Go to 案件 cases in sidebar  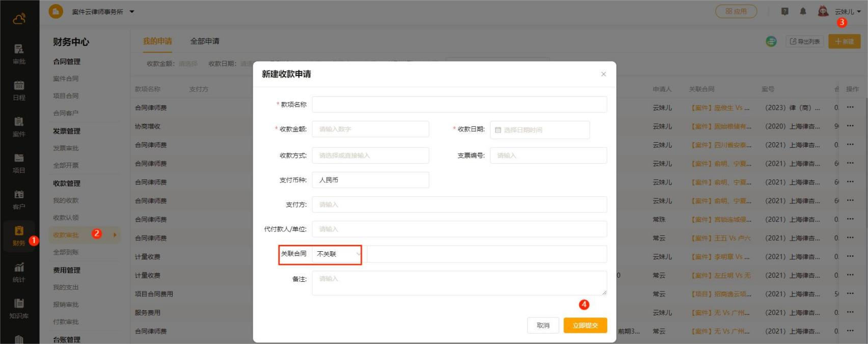tap(19, 126)
